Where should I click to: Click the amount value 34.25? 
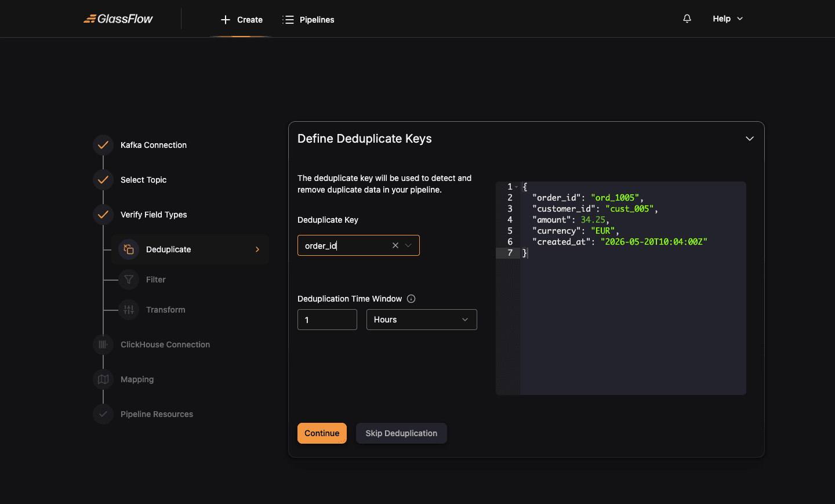(x=593, y=220)
